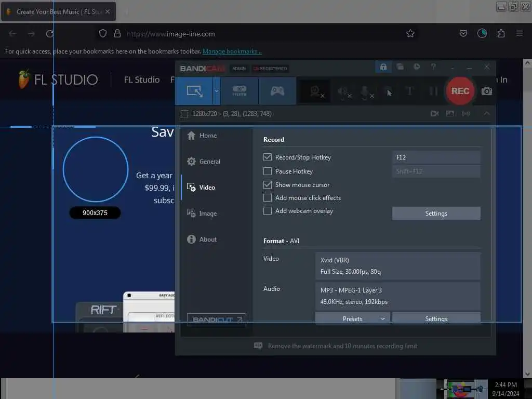
Task: Click the site padlock icon
Action: (117, 33)
